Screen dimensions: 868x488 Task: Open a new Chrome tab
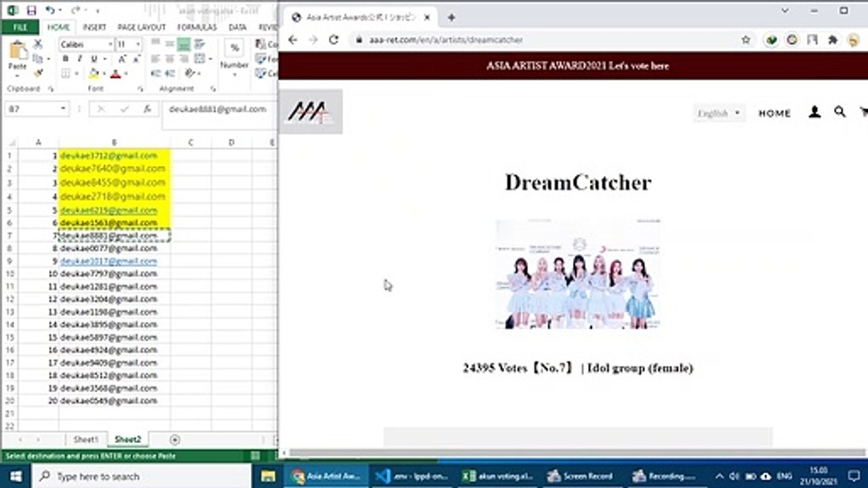click(x=451, y=18)
